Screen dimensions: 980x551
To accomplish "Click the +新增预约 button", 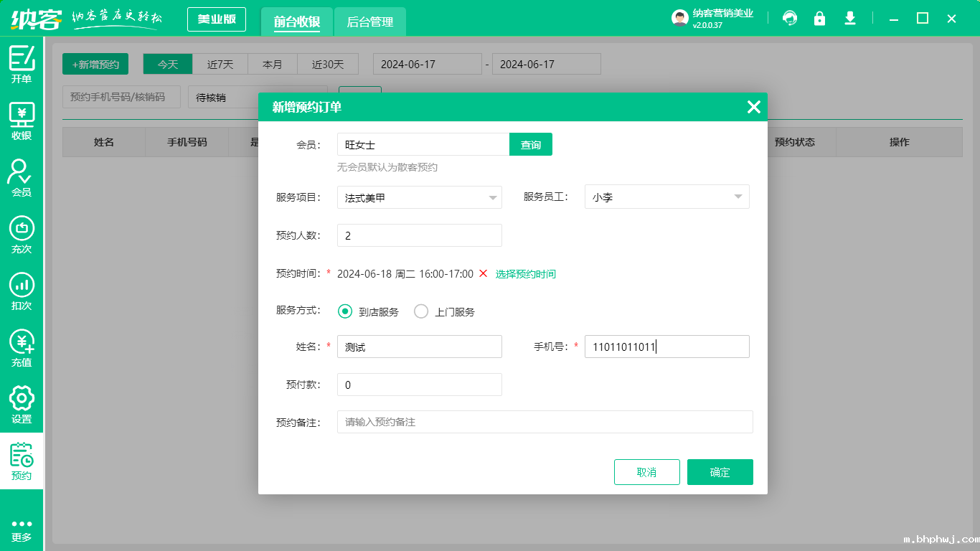I will (x=95, y=64).
